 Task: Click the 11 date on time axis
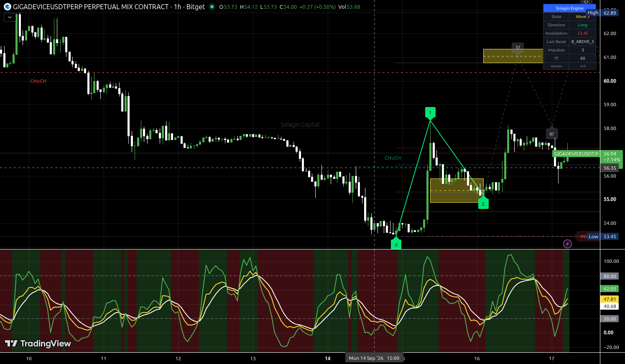tap(104, 359)
